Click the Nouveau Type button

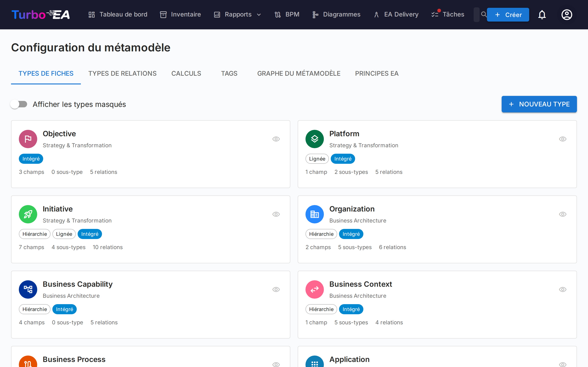point(539,104)
